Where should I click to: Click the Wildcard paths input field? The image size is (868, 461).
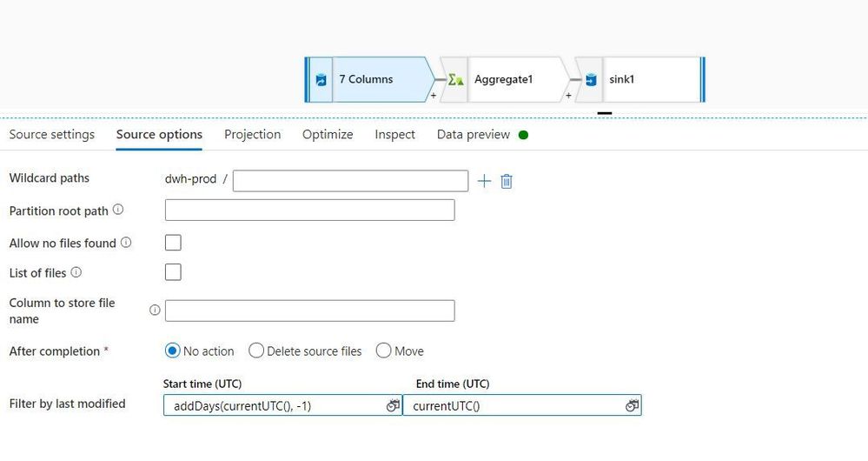click(350, 181)
